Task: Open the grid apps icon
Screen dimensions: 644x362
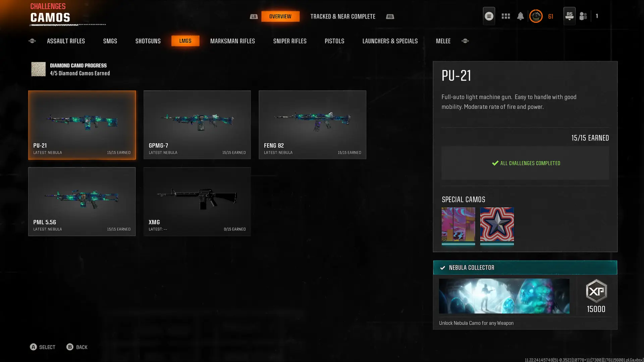Action: pyautogui.click(x=505, y=16)
